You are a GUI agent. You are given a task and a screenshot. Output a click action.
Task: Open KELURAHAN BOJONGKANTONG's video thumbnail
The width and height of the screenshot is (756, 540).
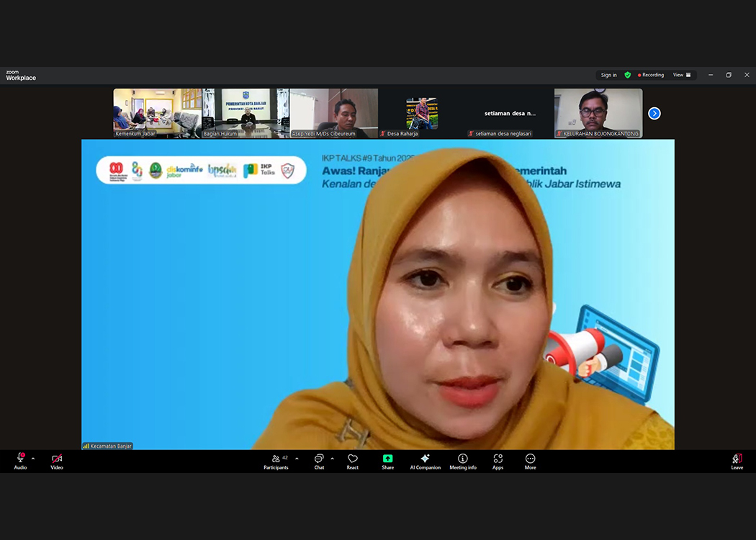598,113
